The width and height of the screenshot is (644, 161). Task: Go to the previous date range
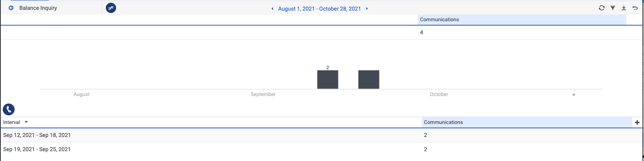272,9
